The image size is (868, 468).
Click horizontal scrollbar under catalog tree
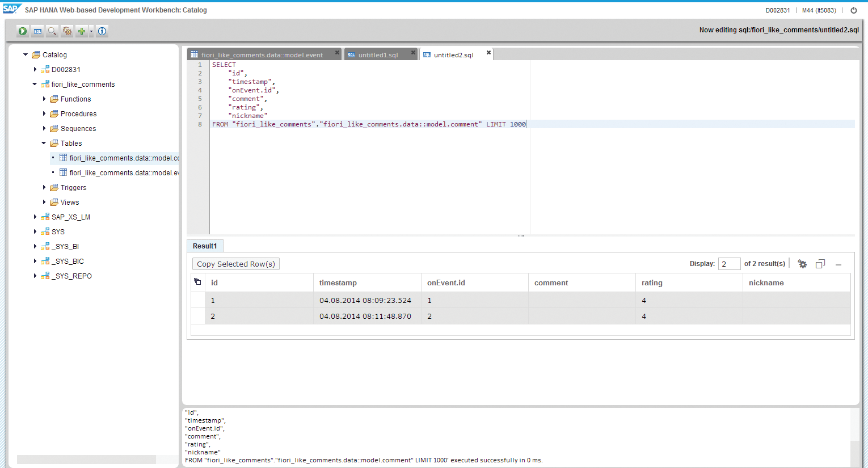tap(86, 459)
